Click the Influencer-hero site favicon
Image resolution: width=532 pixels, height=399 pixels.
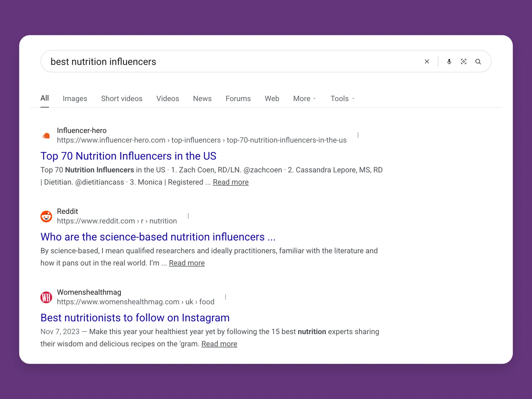[46, 136]
